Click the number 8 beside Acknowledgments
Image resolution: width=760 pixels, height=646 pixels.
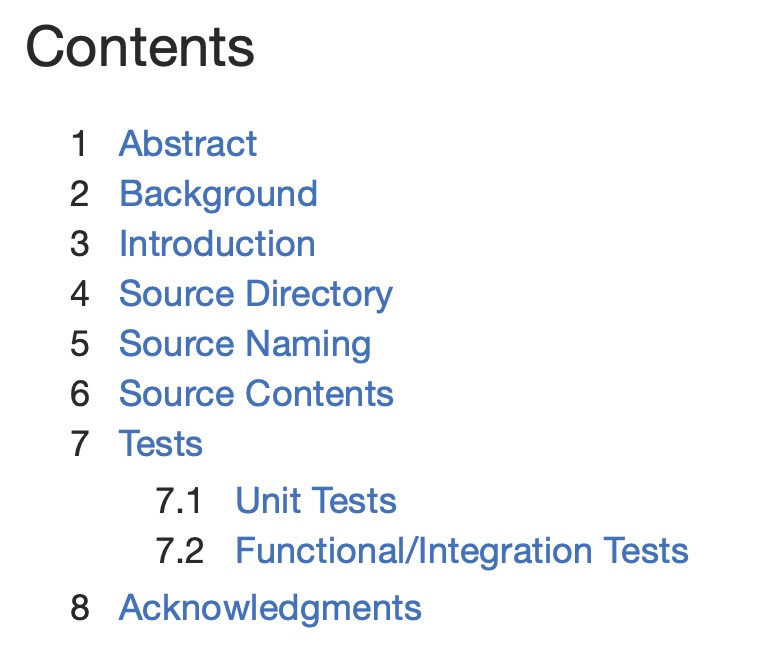(80, 608)
